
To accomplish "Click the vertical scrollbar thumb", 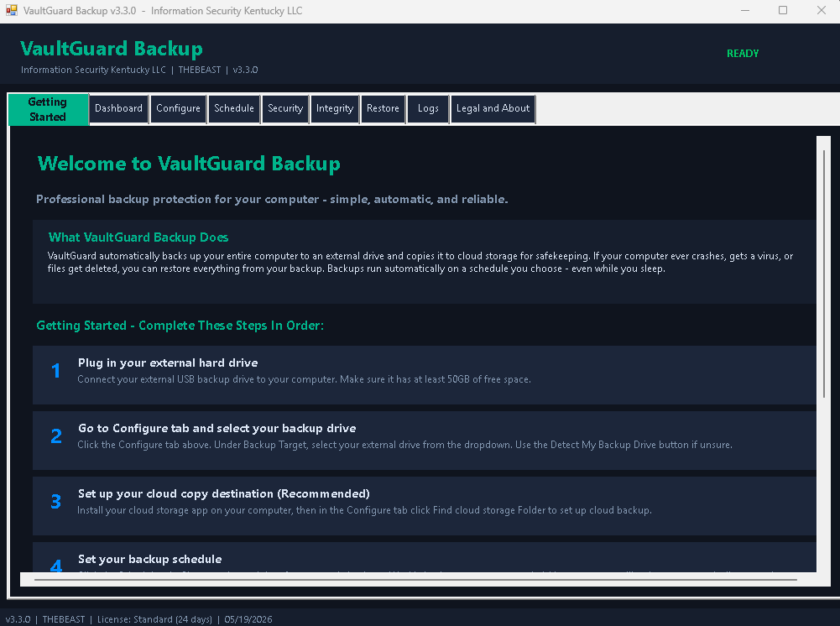I will (824, 274).
